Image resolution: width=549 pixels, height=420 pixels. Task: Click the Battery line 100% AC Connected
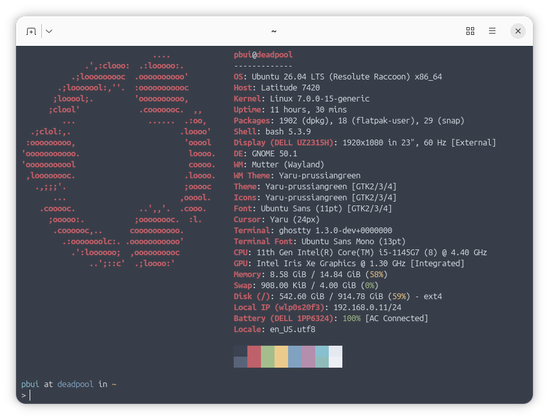331,318
